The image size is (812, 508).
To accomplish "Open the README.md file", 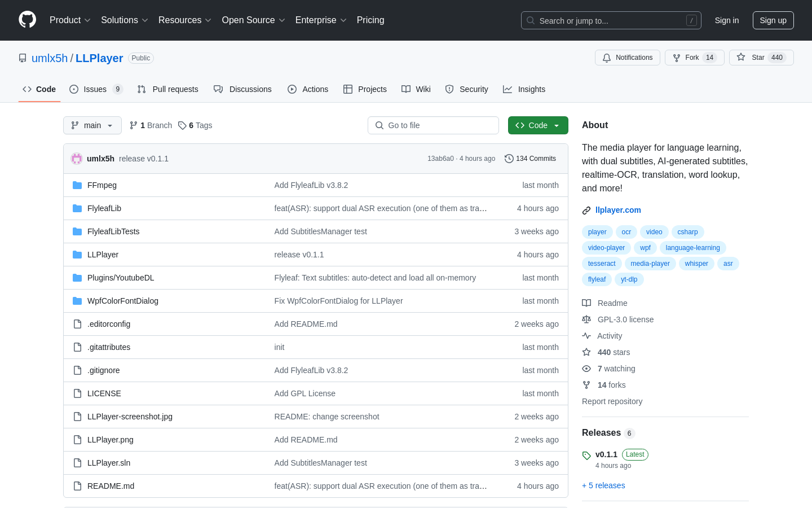I will (111, 486).
